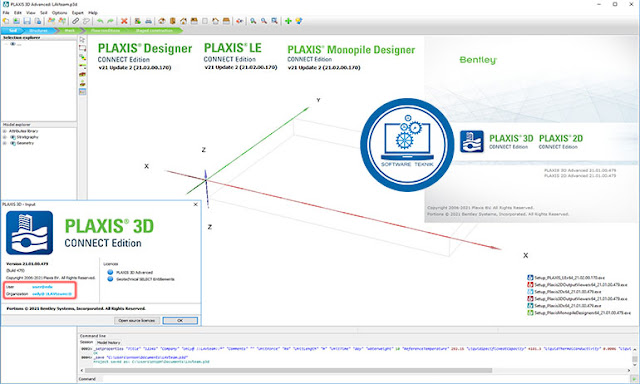Click the red reset view arrow icon

(x=240, y=21)
